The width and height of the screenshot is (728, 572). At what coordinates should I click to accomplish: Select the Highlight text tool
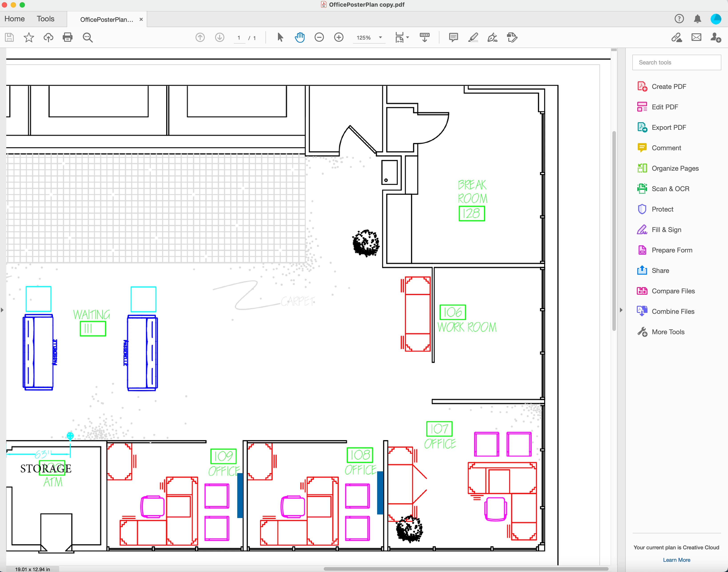pyautogui.click(x=473, y=38)
